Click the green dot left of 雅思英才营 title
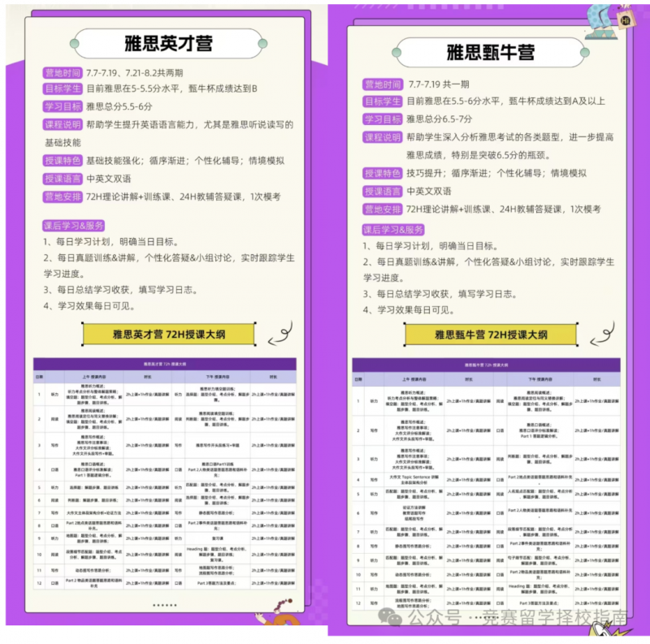 click(75, 44)
